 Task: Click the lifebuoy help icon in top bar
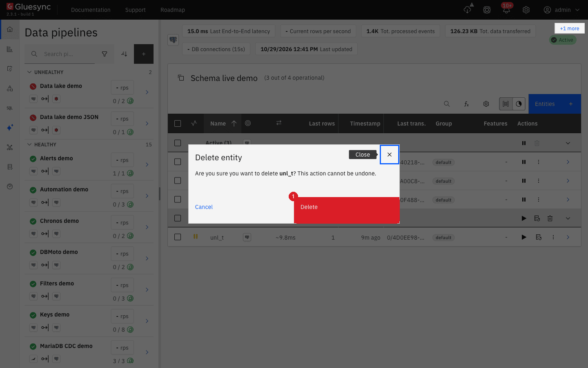click(487, 10)
